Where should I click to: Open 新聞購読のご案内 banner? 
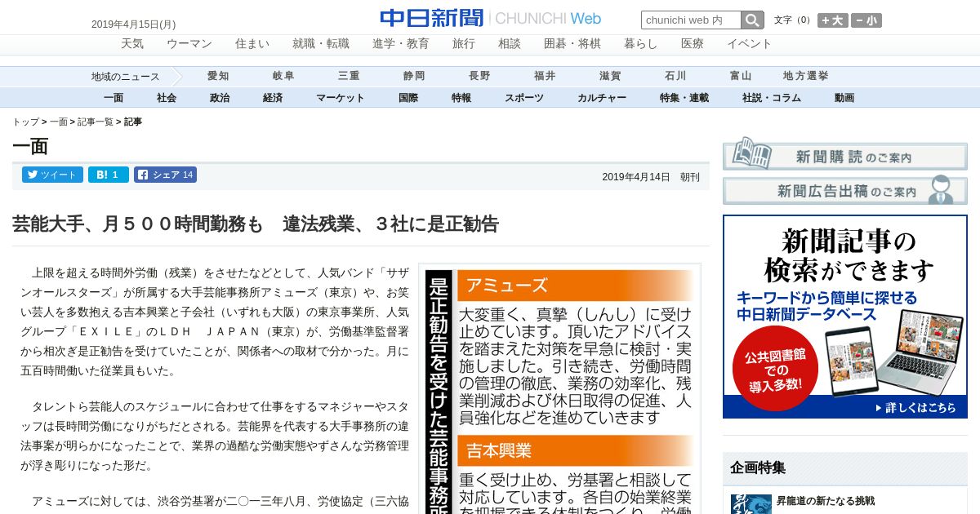tap(845, 156)
